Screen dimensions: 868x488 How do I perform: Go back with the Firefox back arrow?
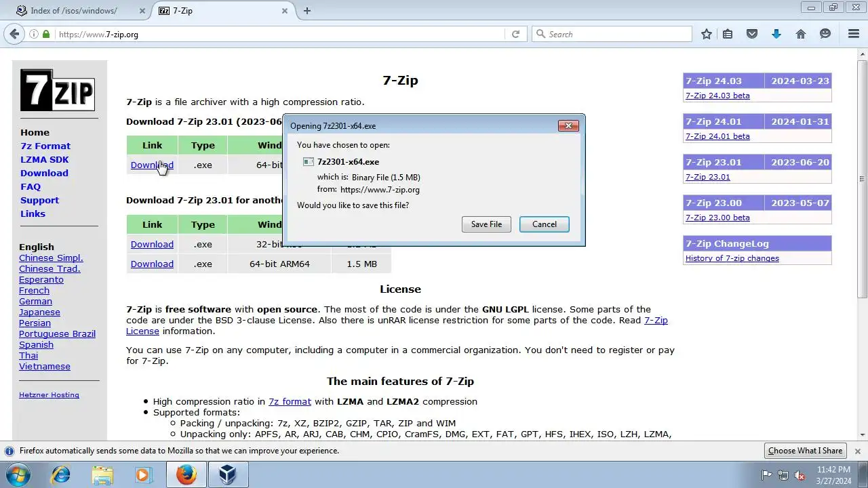pos(14,34)
